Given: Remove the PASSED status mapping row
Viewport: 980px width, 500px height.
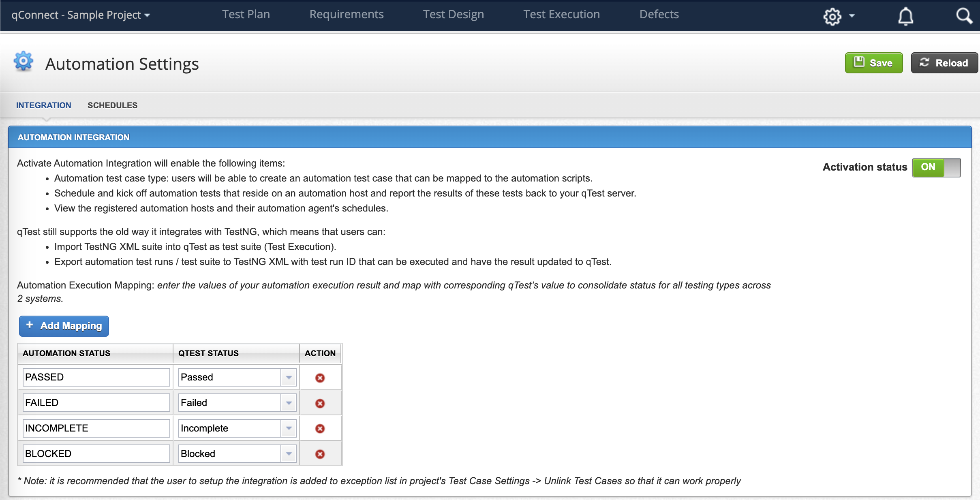Looking at the screenshot, I should coord(320,378).
